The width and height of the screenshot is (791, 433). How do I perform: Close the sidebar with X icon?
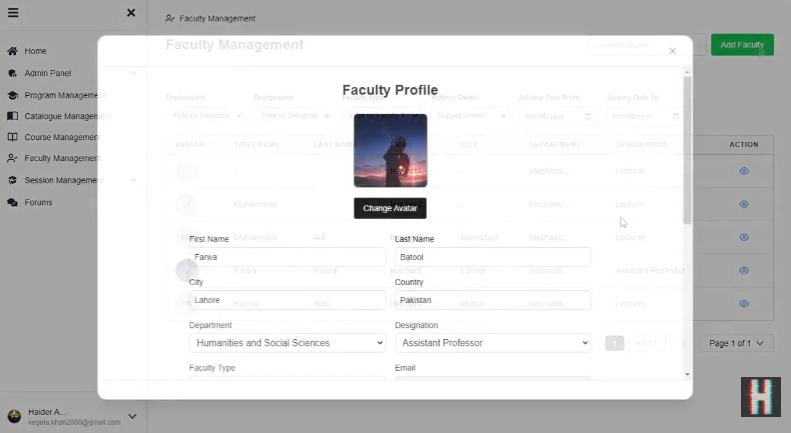pos(131,13)
